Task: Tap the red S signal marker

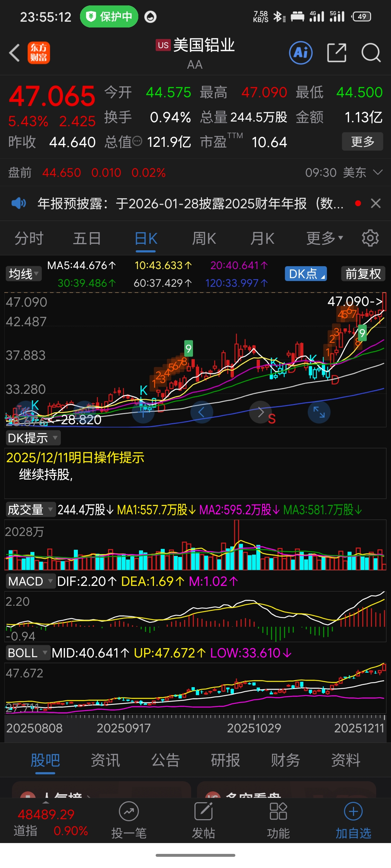Action: [x=272, y=418]
